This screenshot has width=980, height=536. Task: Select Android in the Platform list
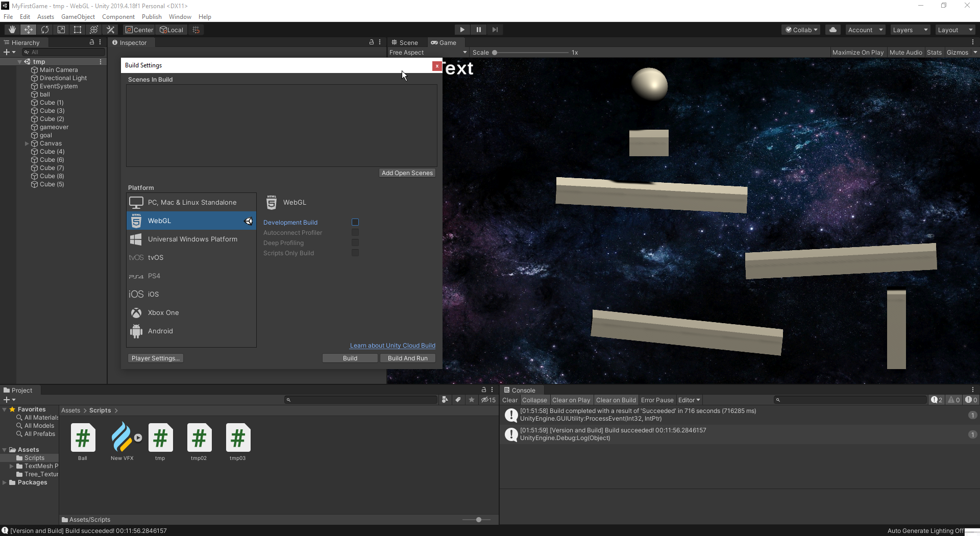(160, 331)
